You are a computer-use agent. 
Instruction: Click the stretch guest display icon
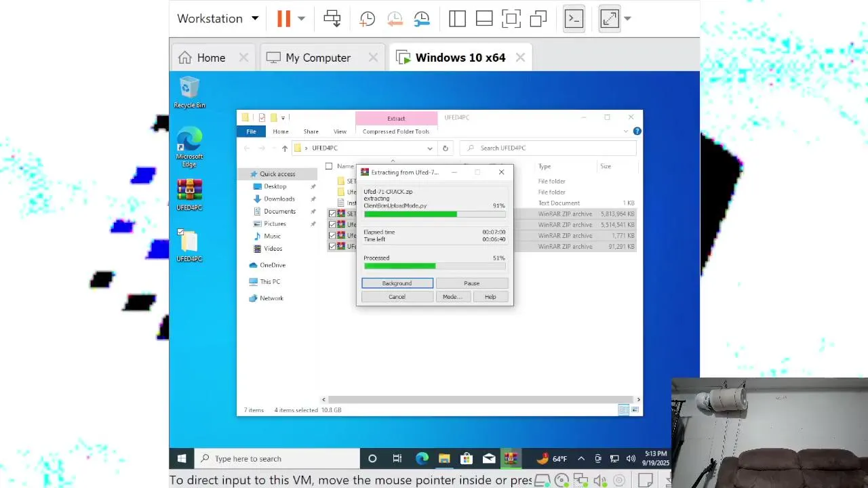tap(609, 19)
